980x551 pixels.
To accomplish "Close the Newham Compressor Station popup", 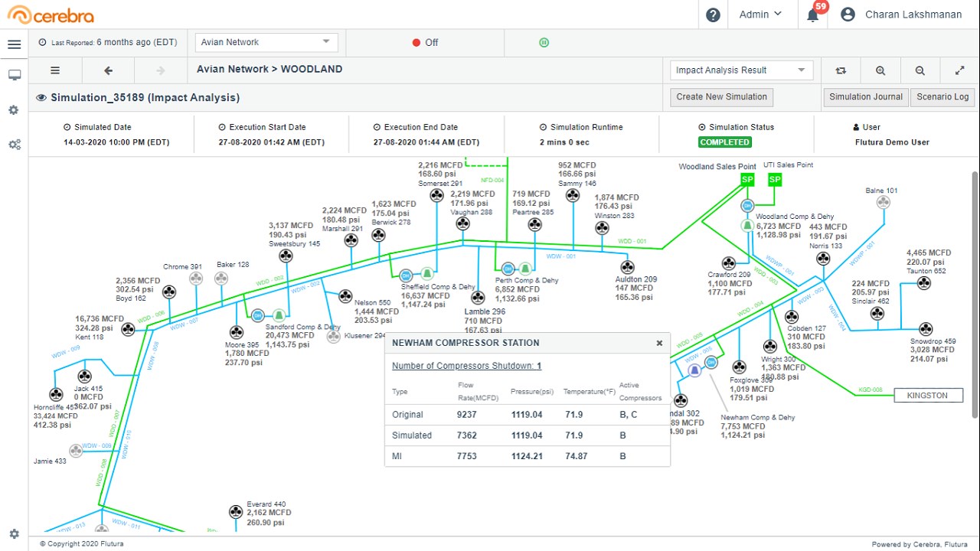I will [x=659, y=343].
